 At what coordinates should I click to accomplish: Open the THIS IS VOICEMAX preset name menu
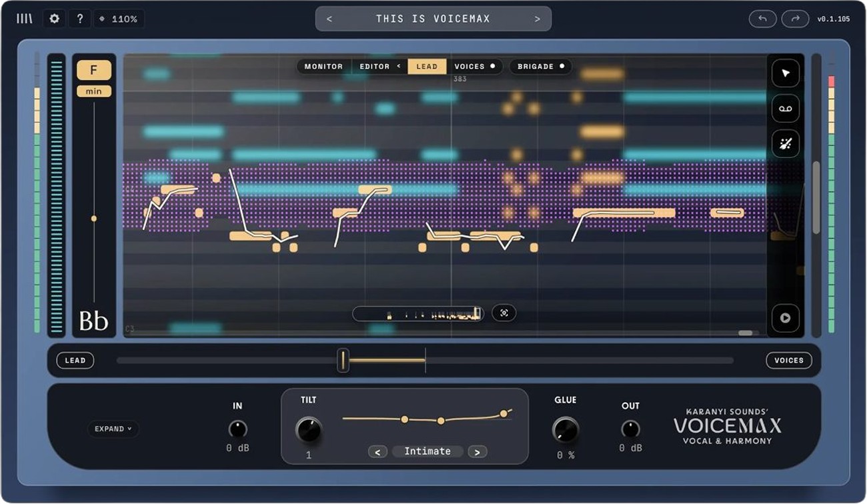point(433,19)
